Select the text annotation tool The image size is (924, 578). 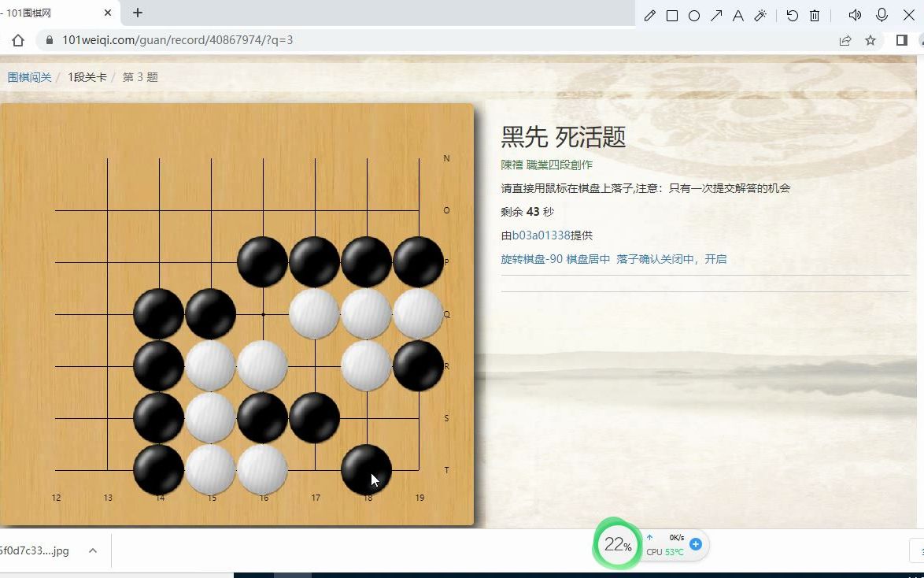(x=737, y=16)
